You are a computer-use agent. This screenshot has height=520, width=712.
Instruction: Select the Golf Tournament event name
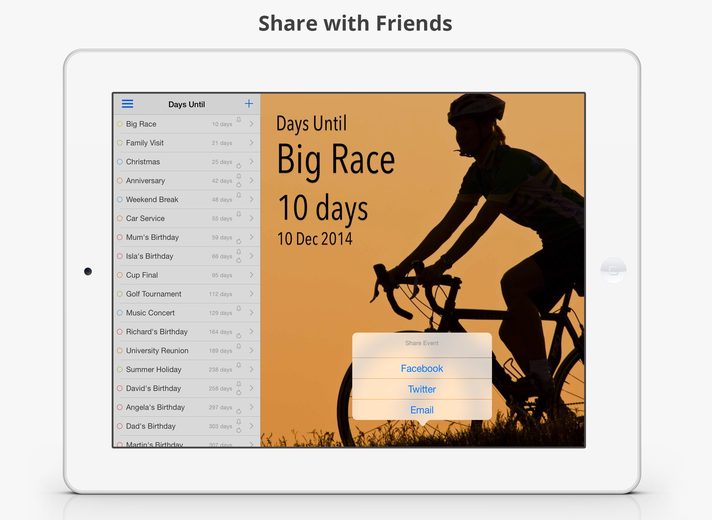click(153, 294)
